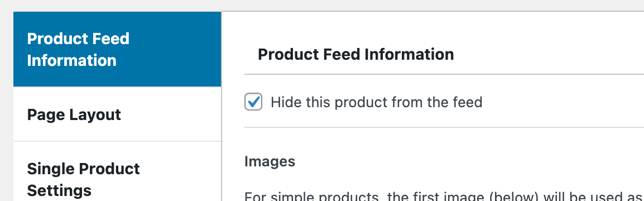Click the word 'Page' in the sidebar
The height and width of the screenshot is (201, 644).
click(x=46, y=114)
